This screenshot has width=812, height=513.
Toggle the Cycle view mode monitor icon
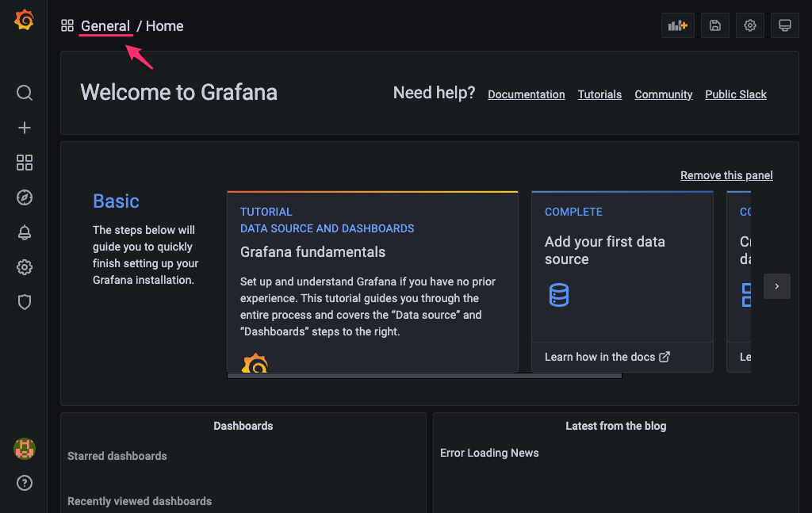(784, 25)
